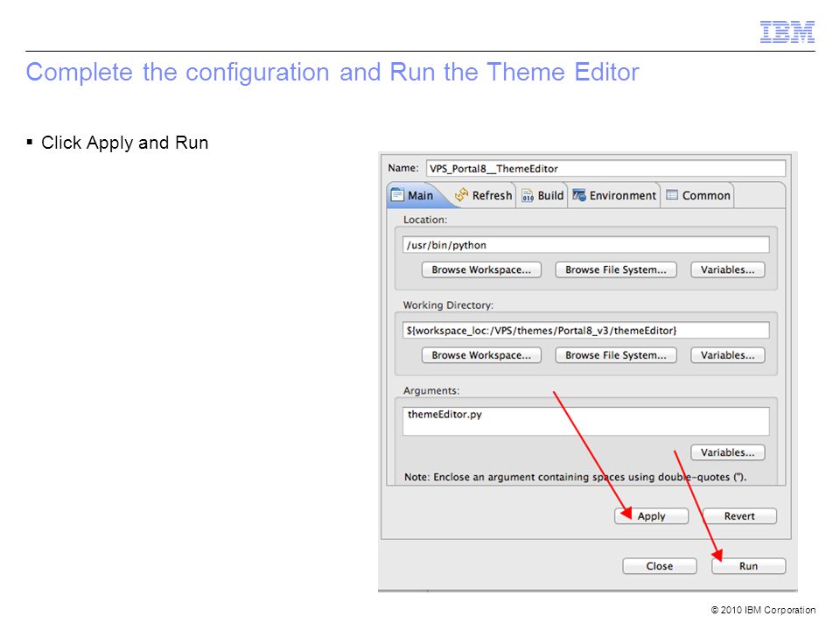Click the Run button

pyautogui.click(x=748, y=566)
